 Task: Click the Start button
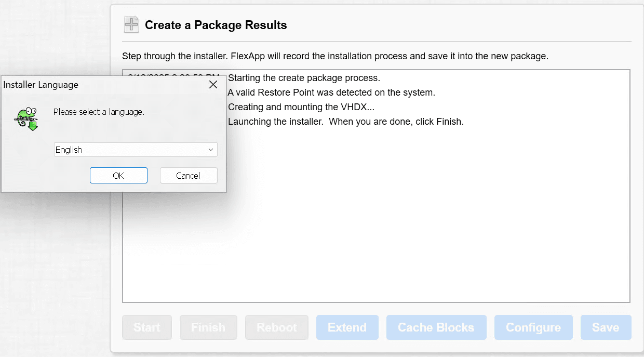[x=147, y=327]
